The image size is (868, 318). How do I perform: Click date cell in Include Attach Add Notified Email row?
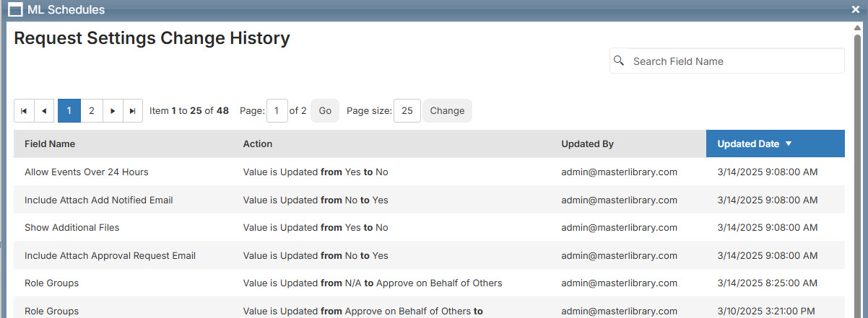point(768,200)
